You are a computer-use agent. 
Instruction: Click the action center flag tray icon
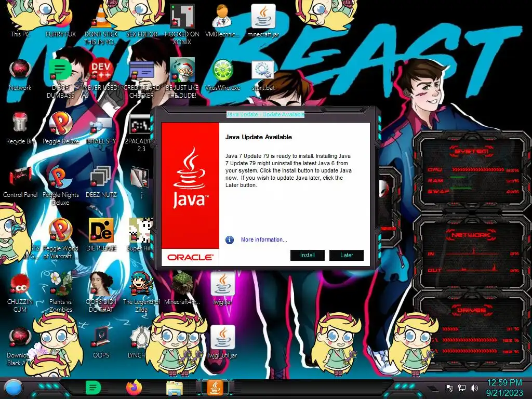click(x=449, y=388)
